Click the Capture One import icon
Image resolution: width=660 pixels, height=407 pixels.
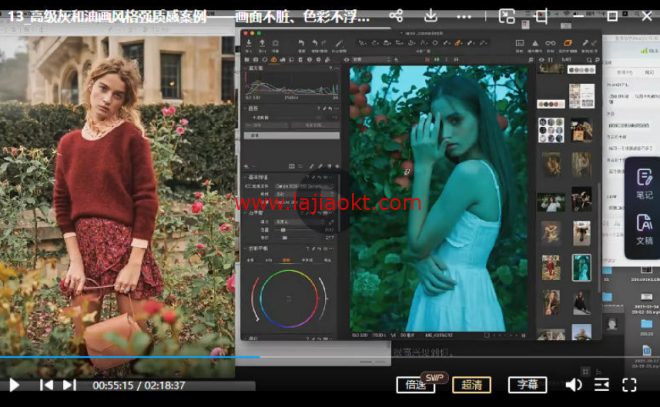coord(249,44)
